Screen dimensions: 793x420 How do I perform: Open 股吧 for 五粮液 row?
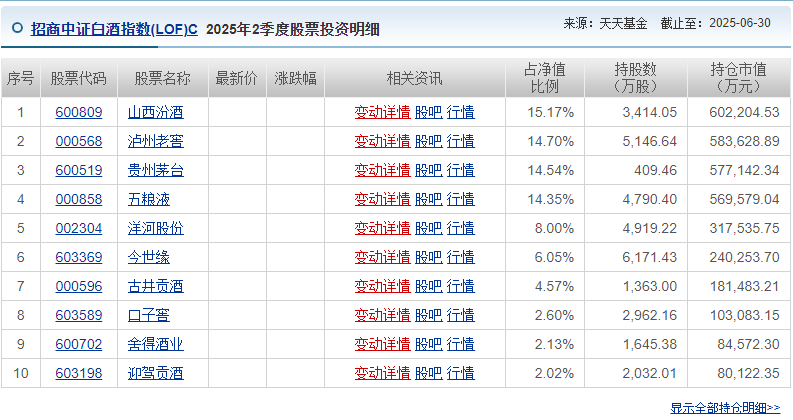(428, 199)
